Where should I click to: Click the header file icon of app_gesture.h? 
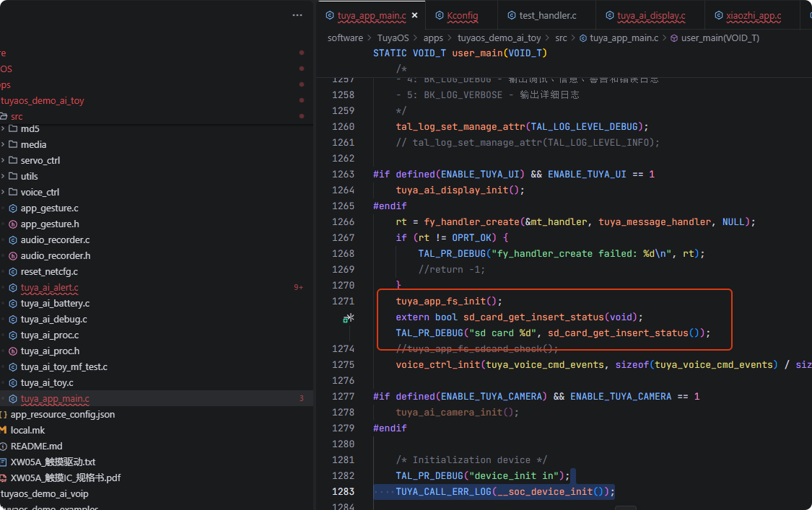tap(13, 224)
